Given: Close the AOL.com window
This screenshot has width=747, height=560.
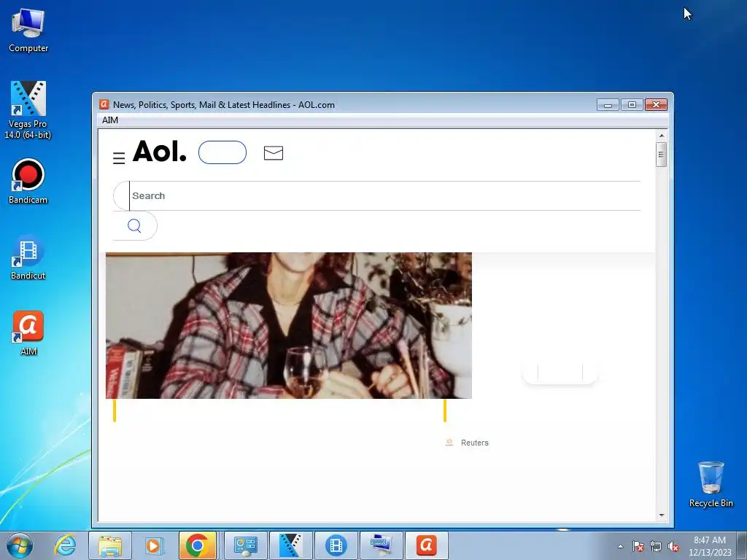Looking at the screenshot, I should click(656, 105).
